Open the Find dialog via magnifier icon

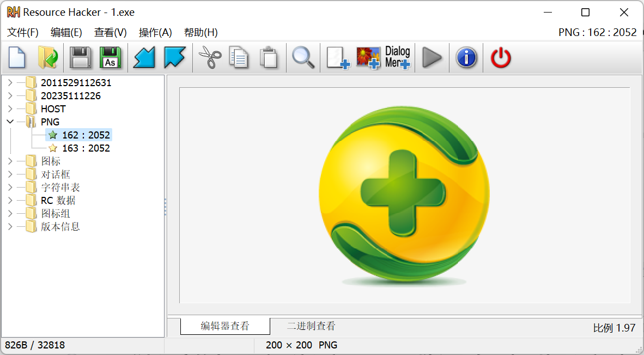point(303,57)
